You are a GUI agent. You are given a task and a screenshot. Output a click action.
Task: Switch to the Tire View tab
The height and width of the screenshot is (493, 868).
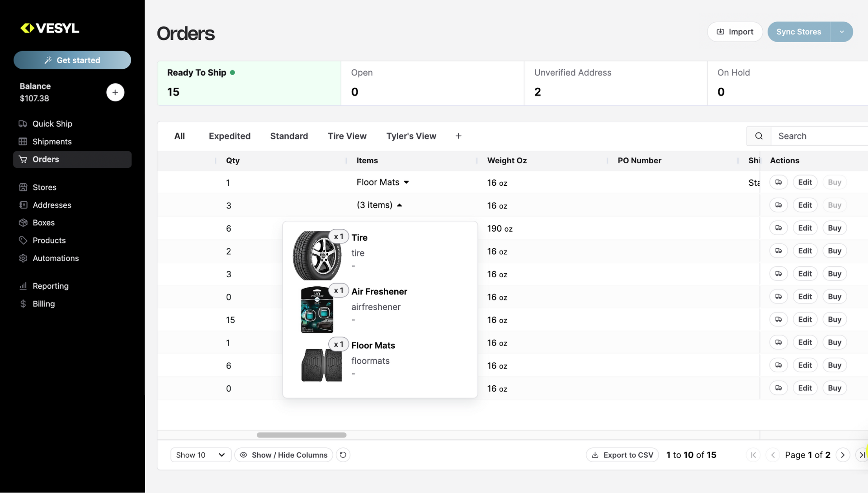[347, 136]
